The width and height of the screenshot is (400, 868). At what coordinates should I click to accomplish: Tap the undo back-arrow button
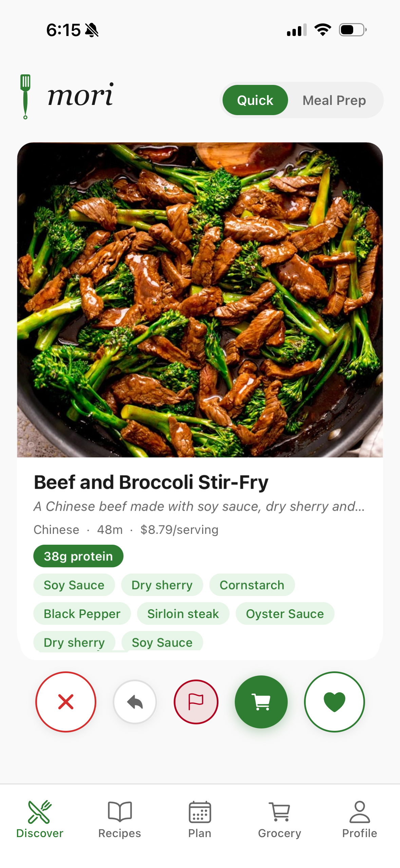click(x=135, y=702)
